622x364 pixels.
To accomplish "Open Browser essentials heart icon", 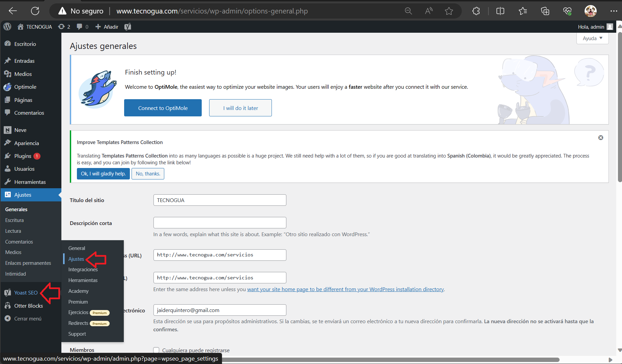I will click(x=567, y=11).
